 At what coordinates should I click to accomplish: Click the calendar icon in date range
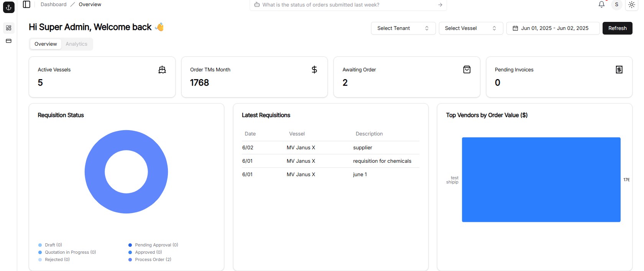pos(515,28)
